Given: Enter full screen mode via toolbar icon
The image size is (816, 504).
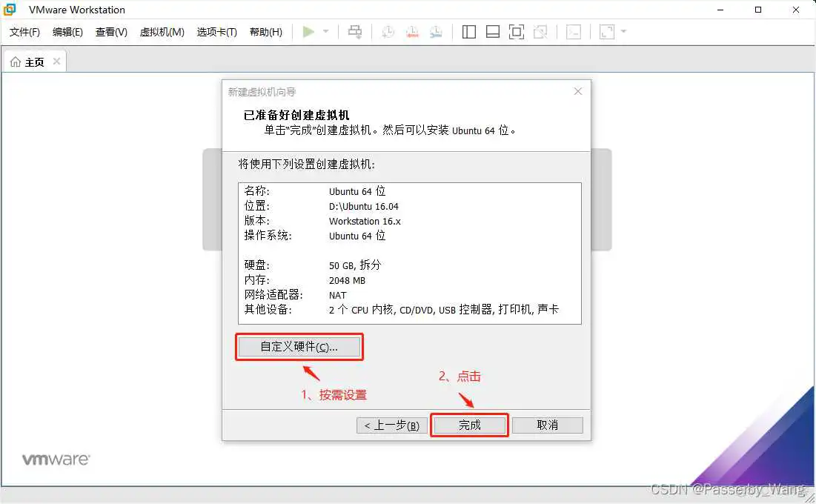Looking at the screenshot, I should click(517, 31).
